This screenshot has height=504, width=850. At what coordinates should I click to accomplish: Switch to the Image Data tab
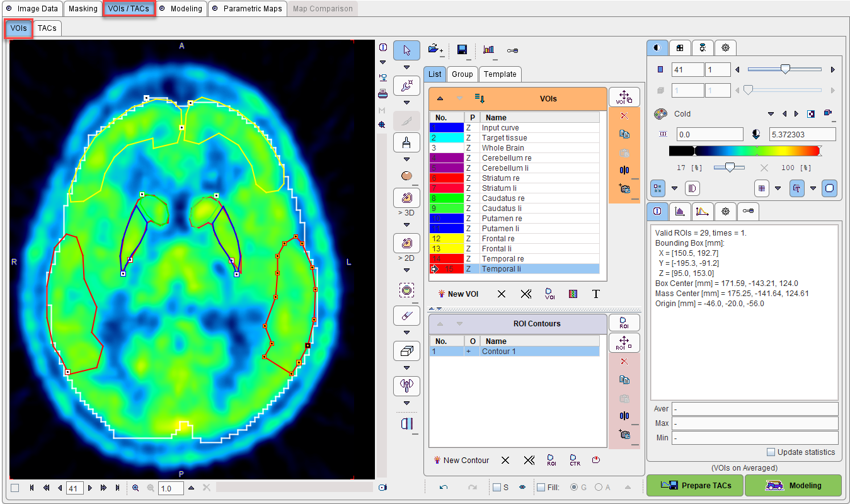(33, 9)
